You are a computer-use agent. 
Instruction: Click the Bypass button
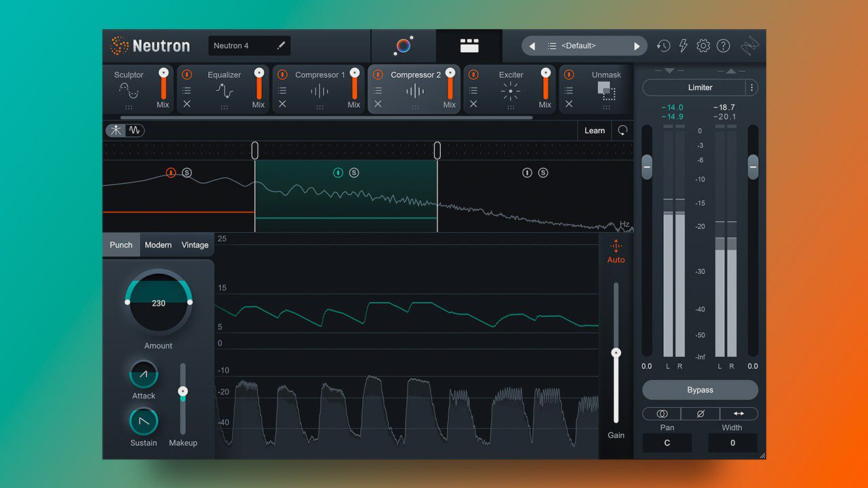tap(700, 390)
